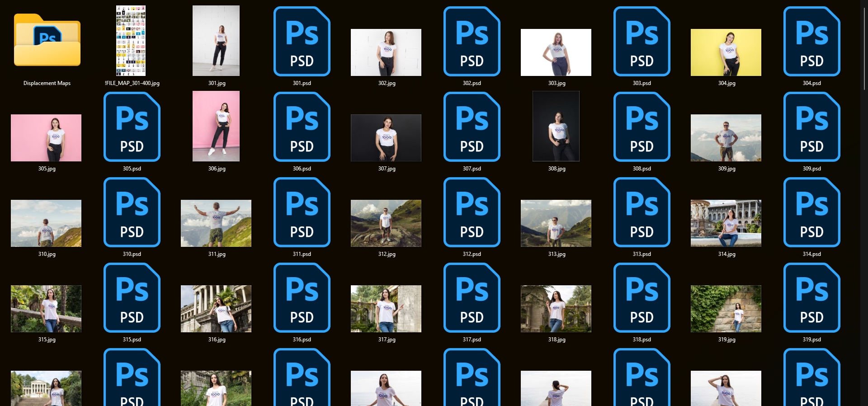Image resolution: width=868 pixels, height=406 pixels.
Task: Click the 304.jpg yellow background photo
Action: (726, 52)
